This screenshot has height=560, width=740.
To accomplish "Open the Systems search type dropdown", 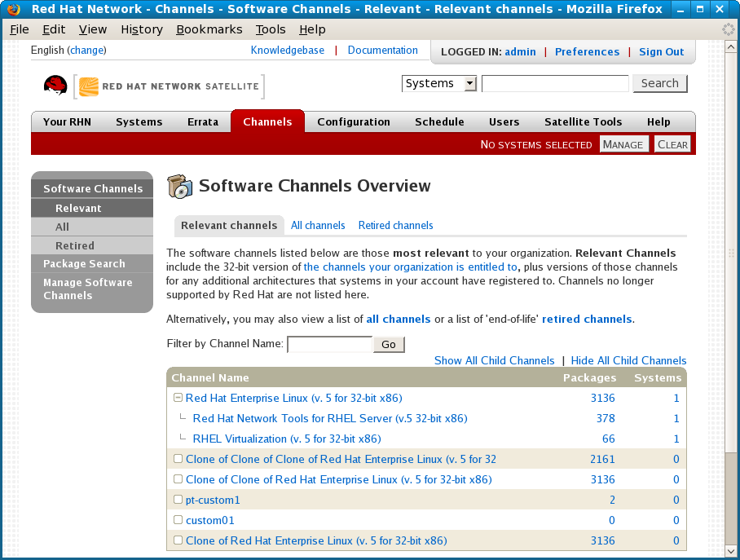I will (x=439, y=84).
